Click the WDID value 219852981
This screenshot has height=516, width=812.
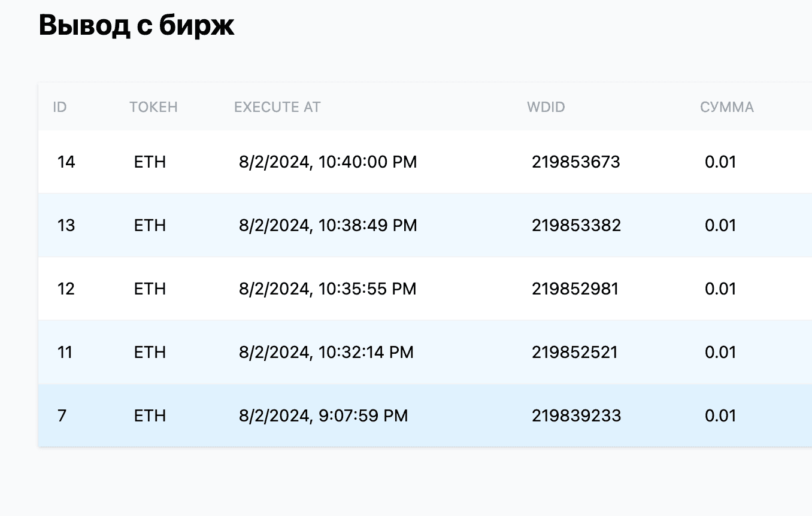coord(575,289)
